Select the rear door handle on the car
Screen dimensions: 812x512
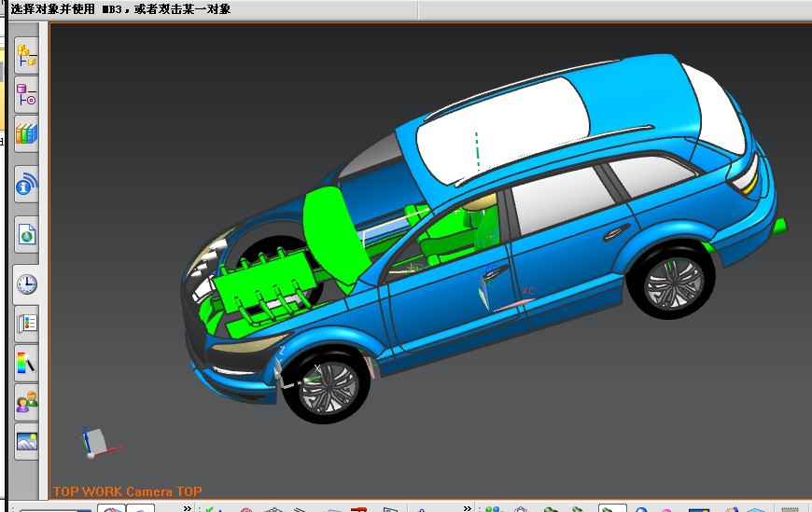(x=616, y=232)
